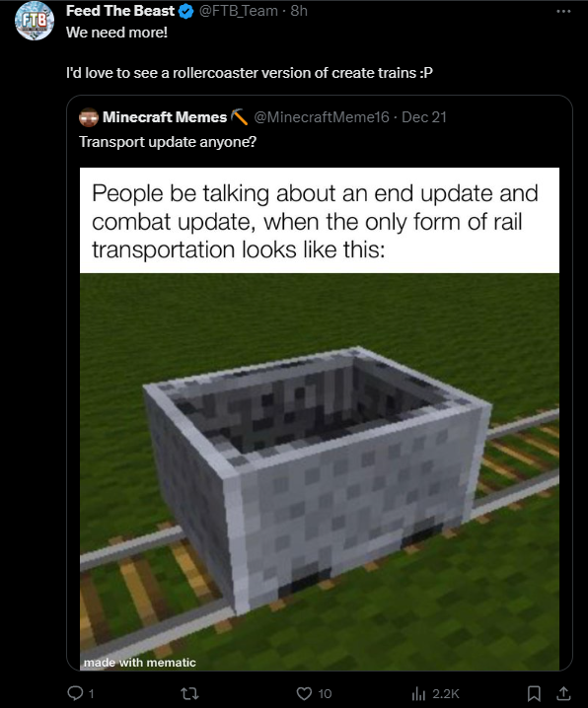Open Feed The Beast display name
The height and width of the screenshot is (708, 588).
pos(120,11)
